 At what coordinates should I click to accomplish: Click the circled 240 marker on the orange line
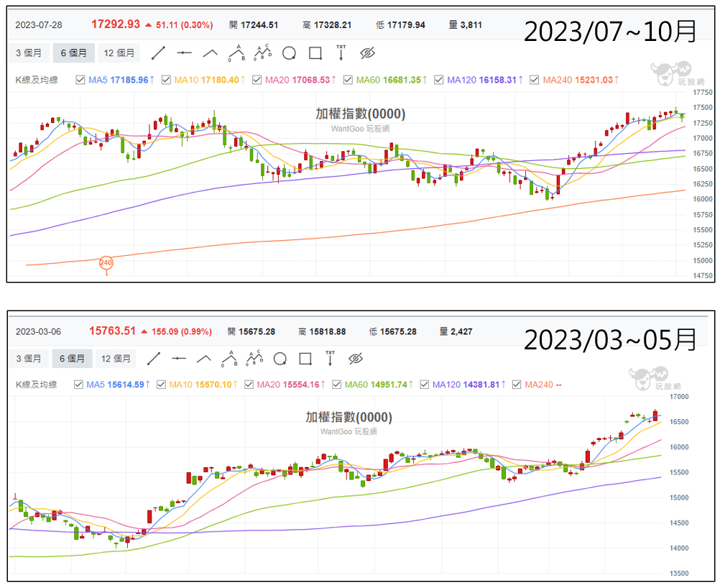pos(106,262)
